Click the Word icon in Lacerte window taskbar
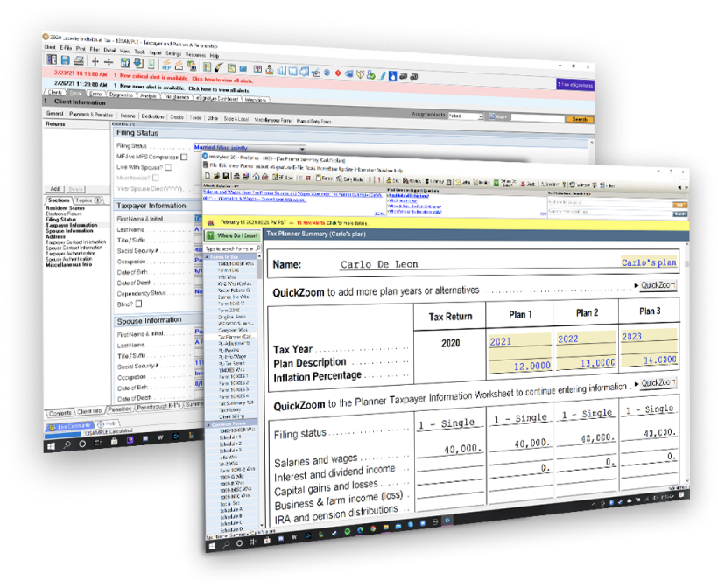718x588 pixels. (x=160, y=437)
